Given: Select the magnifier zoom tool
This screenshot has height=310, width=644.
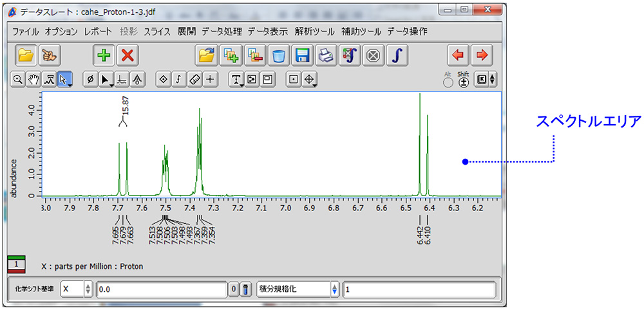Looking at the screenshot, I should (18, 79).
